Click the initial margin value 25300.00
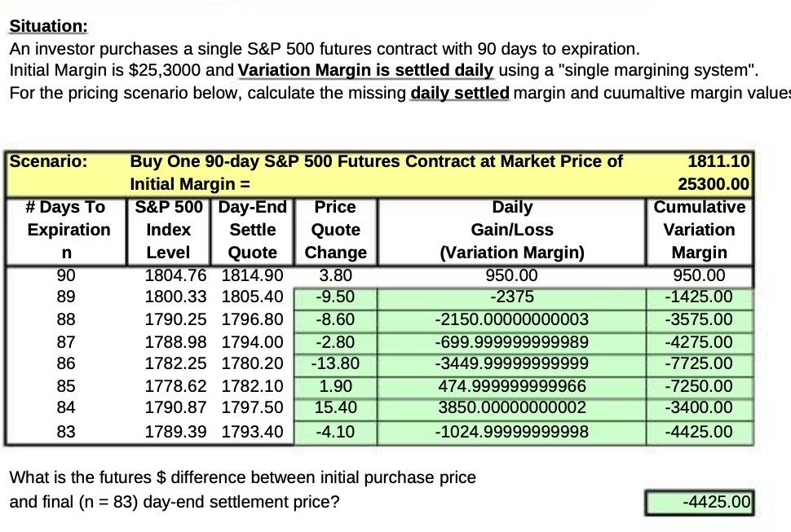 pyautogui.click(x=714, y=184)
